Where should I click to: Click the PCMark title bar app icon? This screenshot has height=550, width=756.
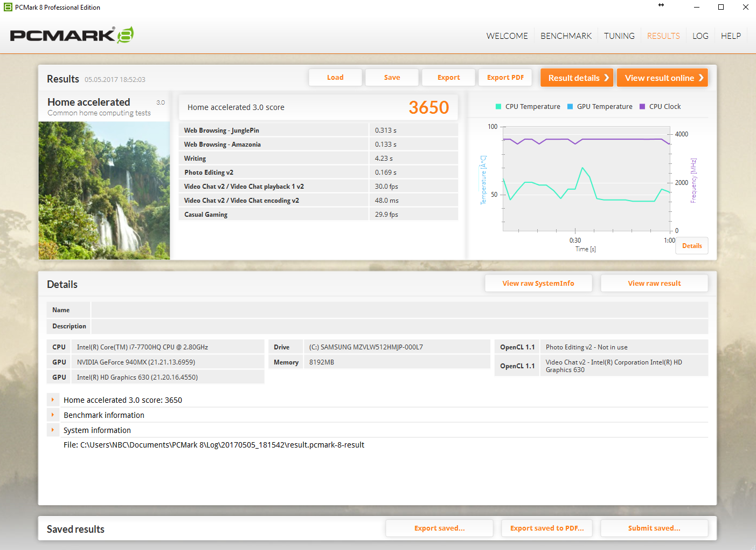(8, 8)
